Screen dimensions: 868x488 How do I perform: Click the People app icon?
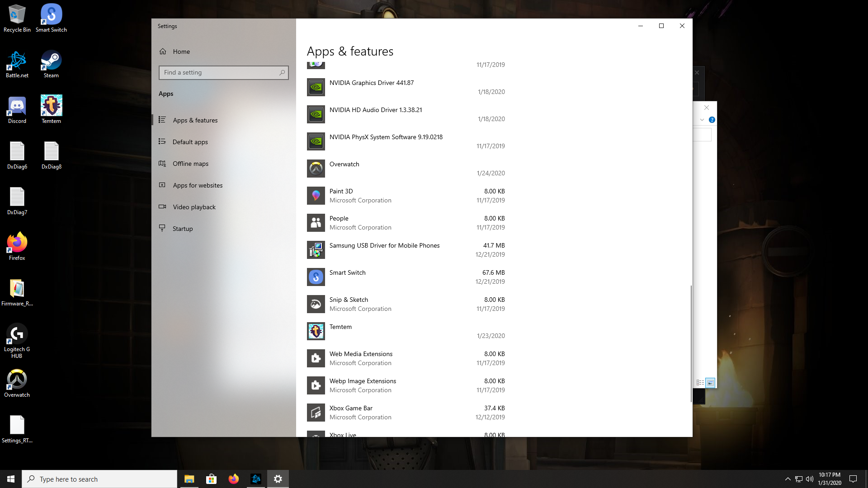(316, 223)
